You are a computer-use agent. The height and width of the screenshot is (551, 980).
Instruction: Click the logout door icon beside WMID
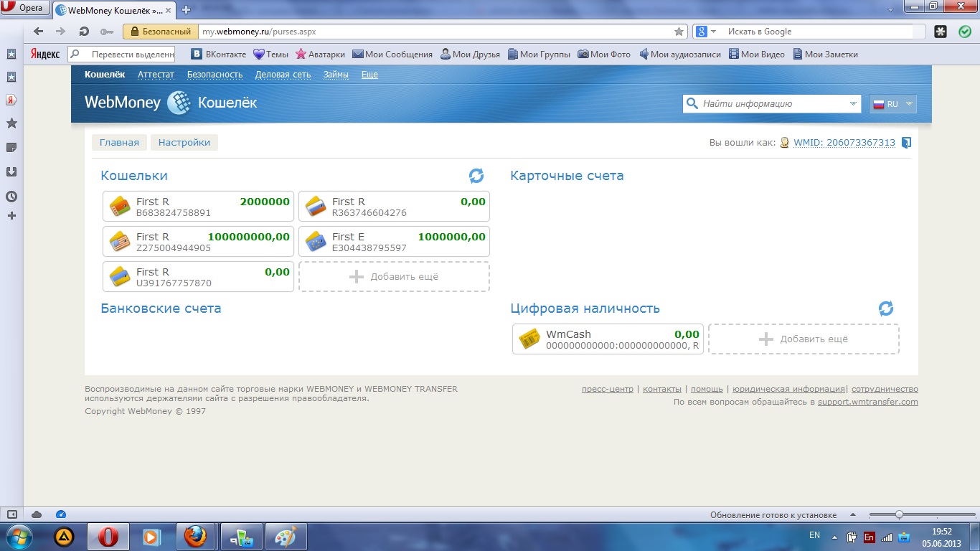point(906,142)
